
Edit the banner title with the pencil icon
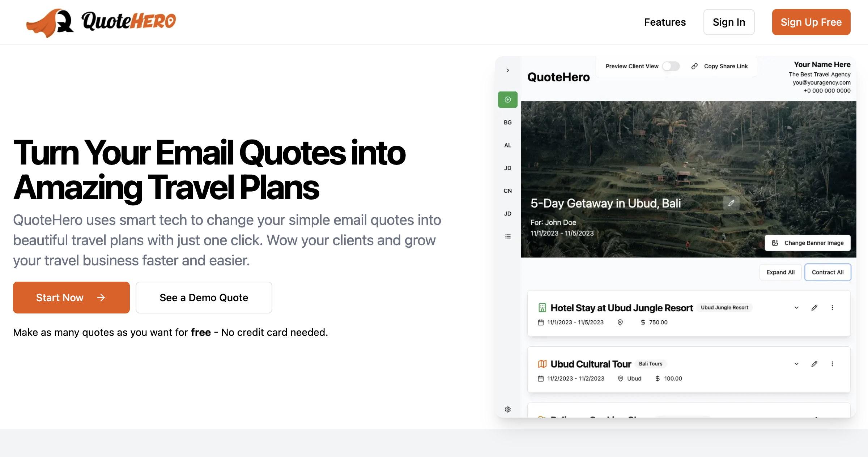731,203
